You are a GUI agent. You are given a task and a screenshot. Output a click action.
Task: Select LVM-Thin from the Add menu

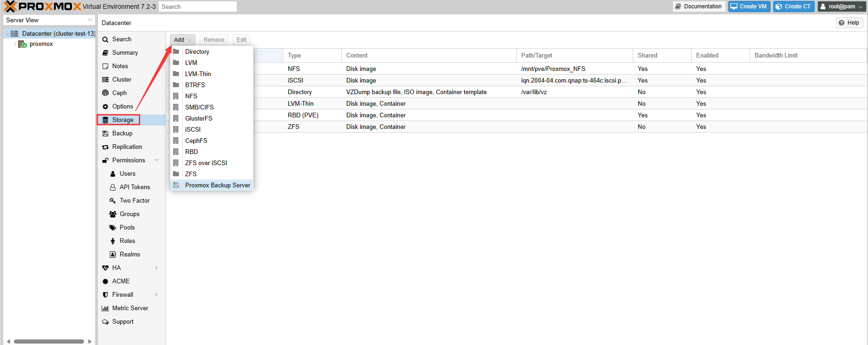coord(212,74)
